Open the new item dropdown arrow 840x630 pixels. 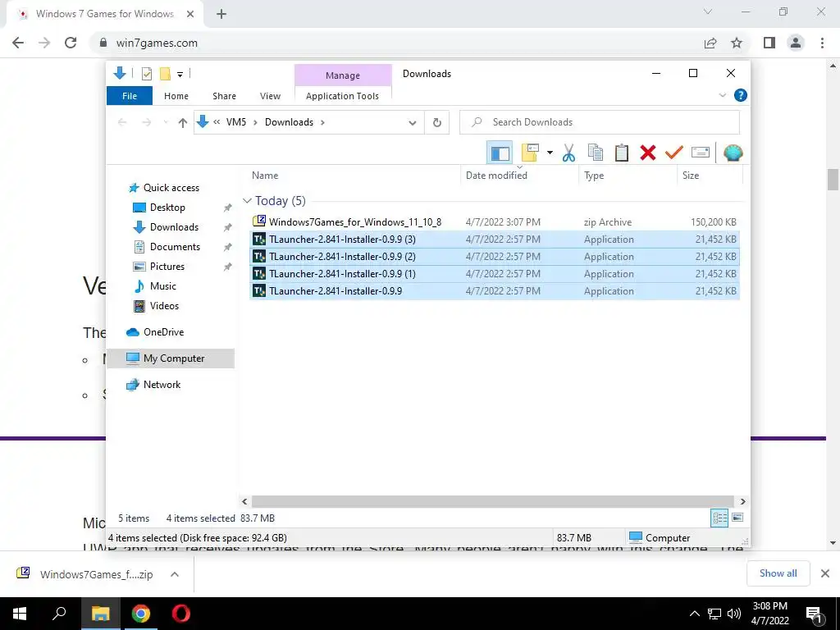[x=550, y=153]
